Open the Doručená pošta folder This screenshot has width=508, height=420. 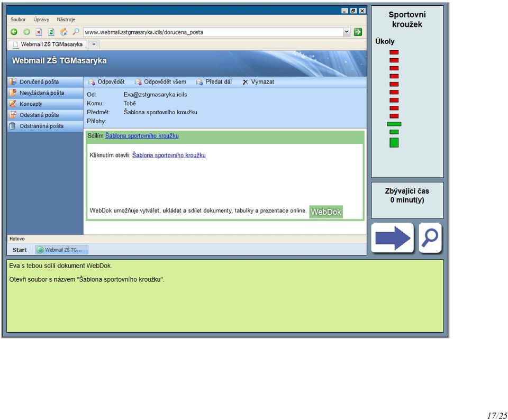click(46, 82)
